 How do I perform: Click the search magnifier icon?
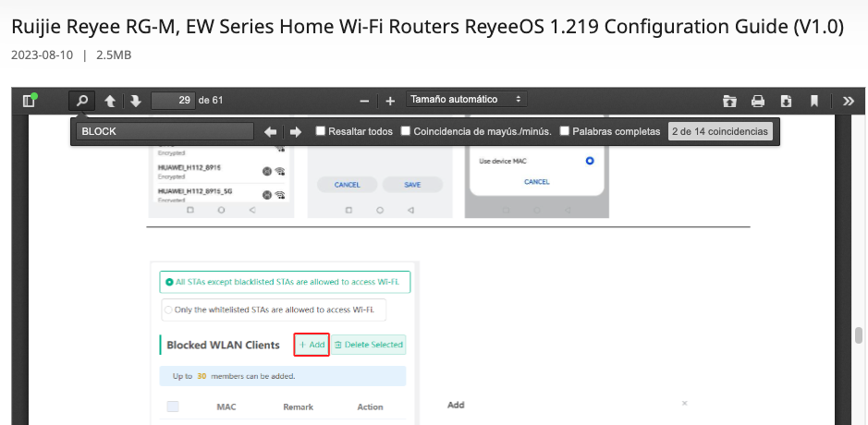[82, 101]
